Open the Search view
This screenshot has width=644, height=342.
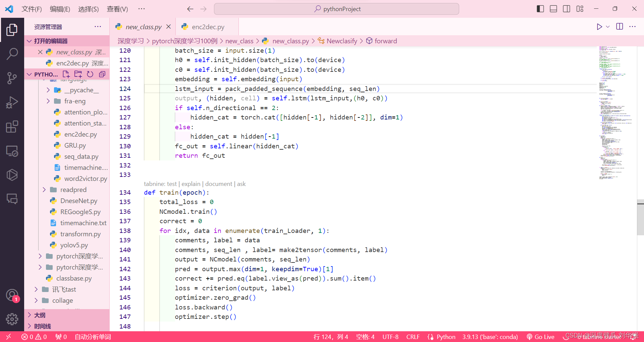pos(12,54)
